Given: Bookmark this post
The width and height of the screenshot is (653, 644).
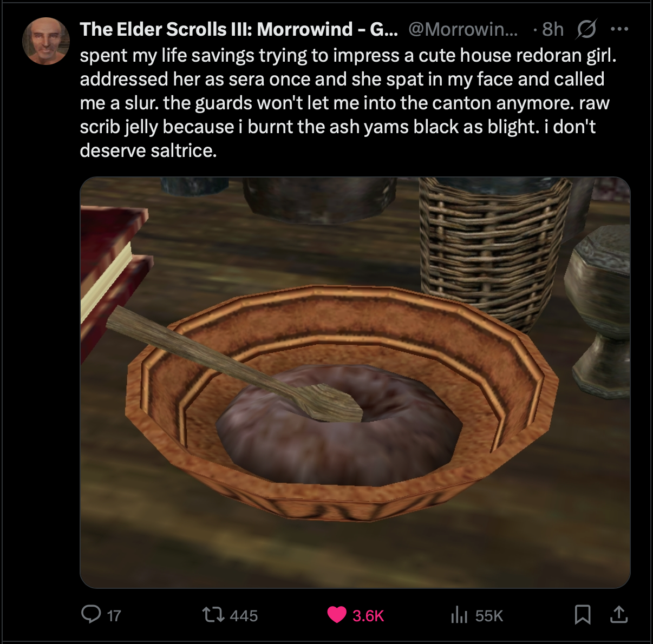Looking at the screenshot, I should coord(583,614).
